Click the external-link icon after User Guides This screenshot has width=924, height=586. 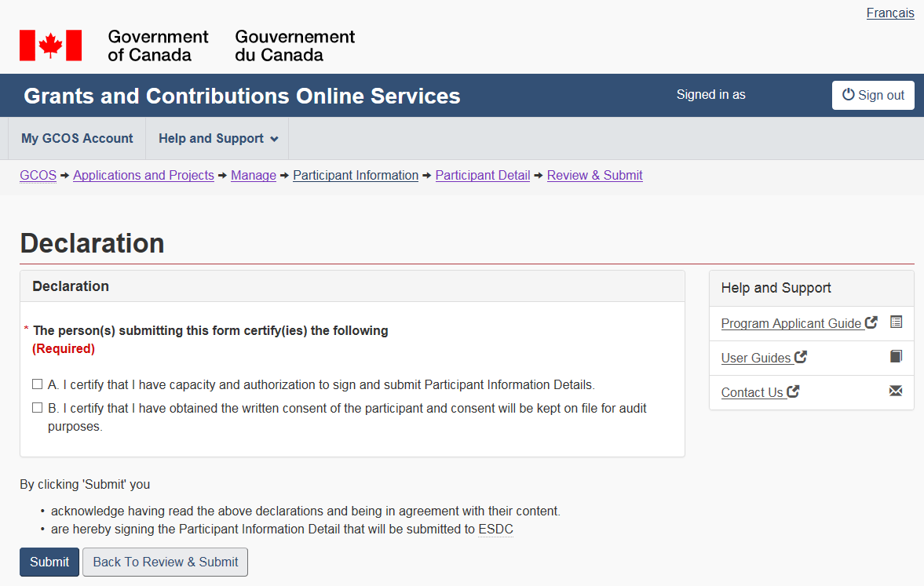point(800,357)
